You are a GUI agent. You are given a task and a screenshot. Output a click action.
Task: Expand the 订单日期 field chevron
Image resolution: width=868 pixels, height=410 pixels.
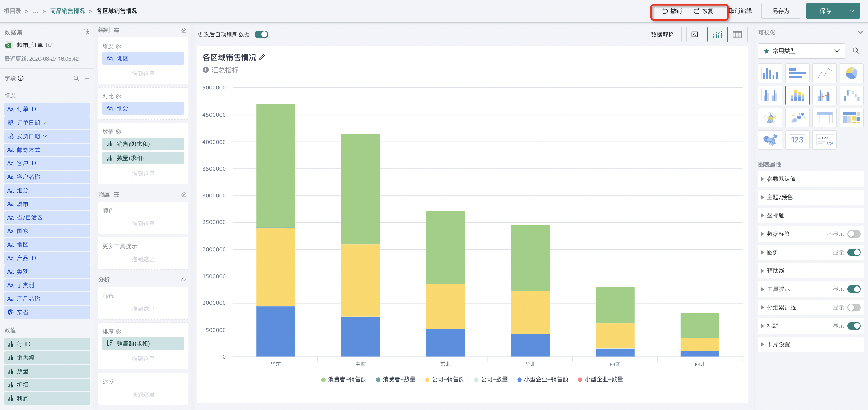(x=45, y=123)
